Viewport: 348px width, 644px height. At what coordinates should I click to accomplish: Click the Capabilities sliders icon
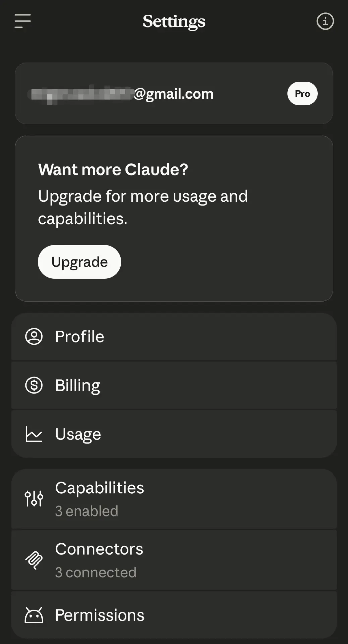click(34, 499)
